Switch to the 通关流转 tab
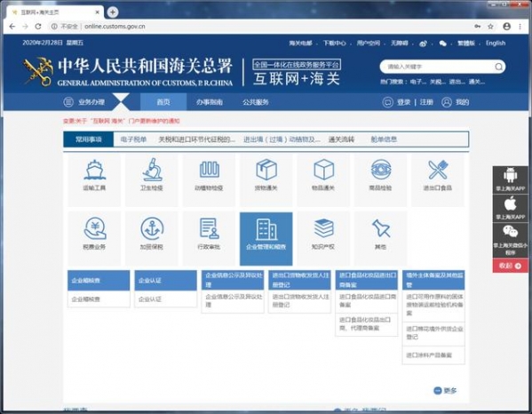 click(341, 139)
